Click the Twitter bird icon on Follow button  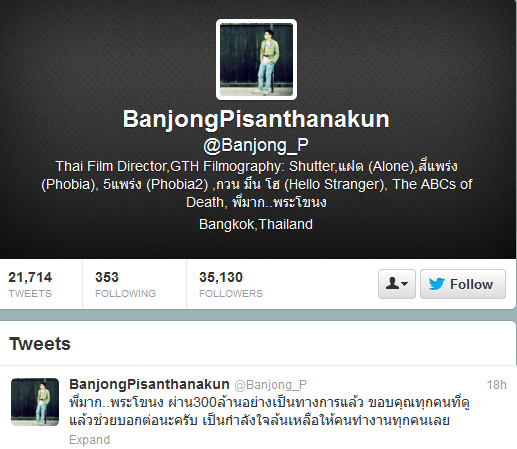(x=437, y=284)
